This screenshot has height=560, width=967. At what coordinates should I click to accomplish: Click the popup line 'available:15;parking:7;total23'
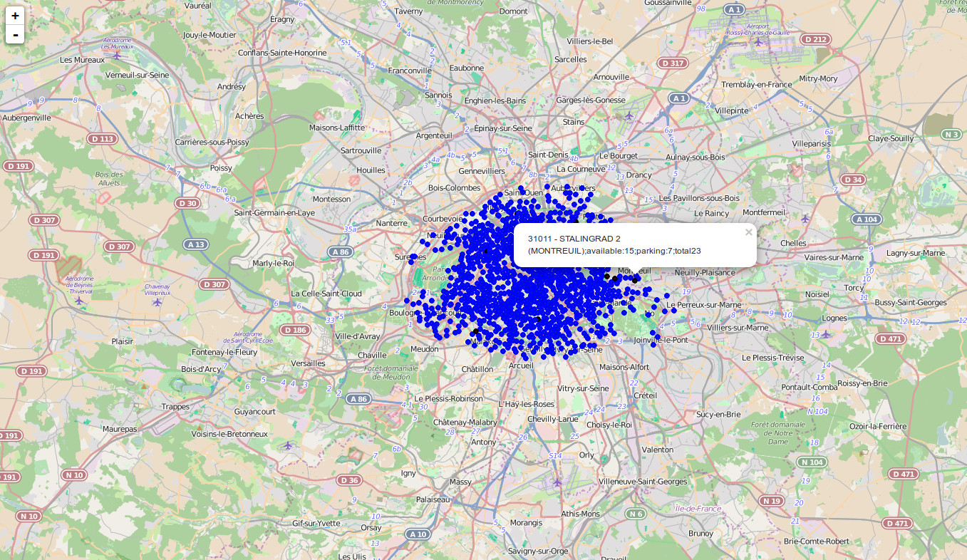(x=643, y=251)
